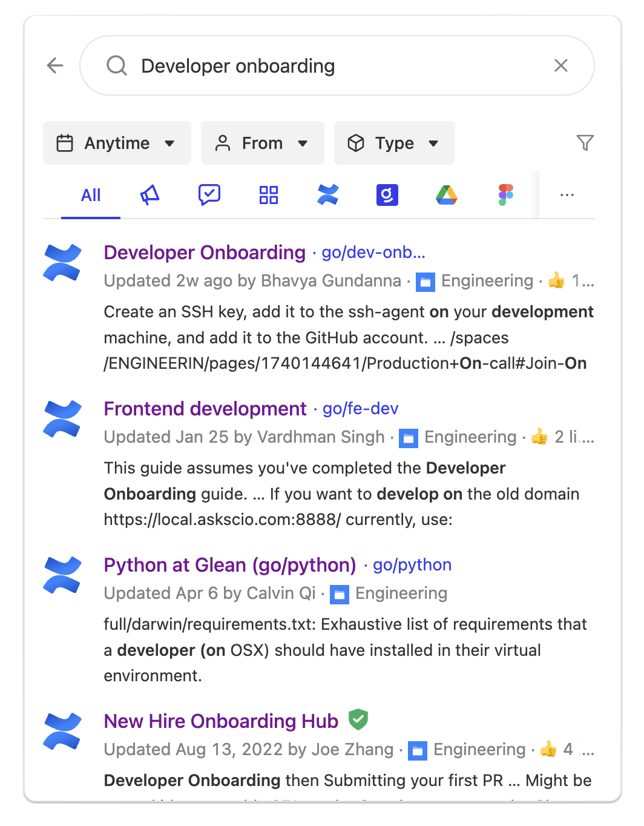
Task: Click the search magnifier icon
Action: (116, 65)
